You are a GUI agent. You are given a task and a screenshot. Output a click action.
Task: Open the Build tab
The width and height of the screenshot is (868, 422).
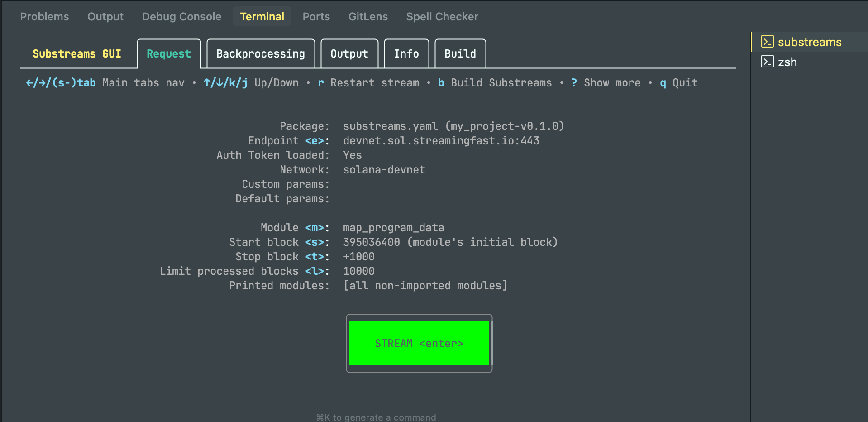pos(460,54)
